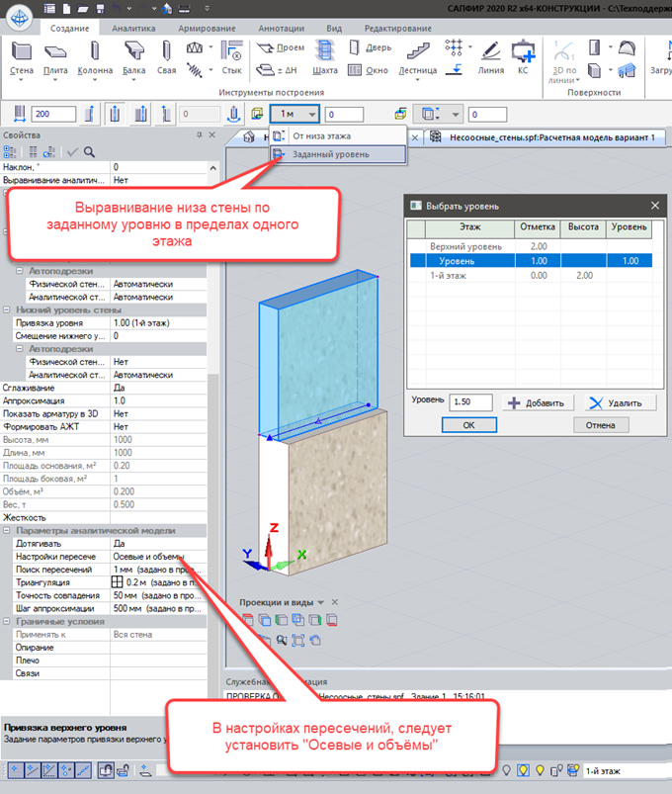
Task: Toggle the first light bulb visibility icon
Action: pos(506,770)
